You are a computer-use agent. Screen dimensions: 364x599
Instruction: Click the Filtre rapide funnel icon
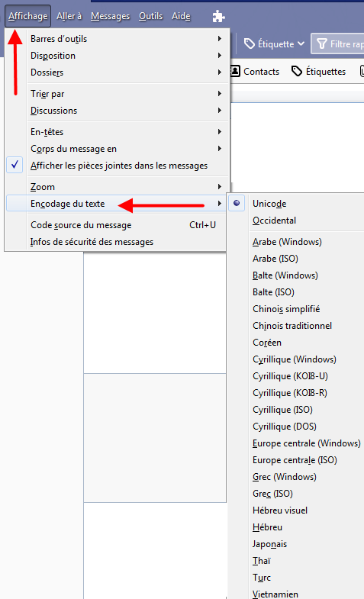click(322, 44)
